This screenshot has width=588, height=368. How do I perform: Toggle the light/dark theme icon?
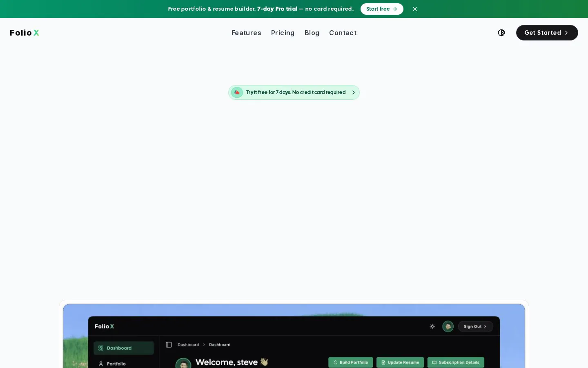[501, 33]
